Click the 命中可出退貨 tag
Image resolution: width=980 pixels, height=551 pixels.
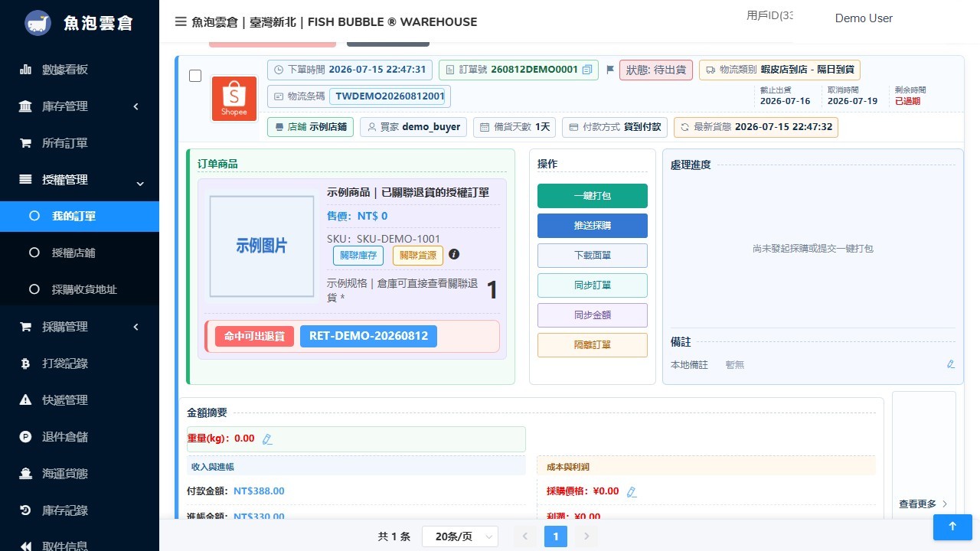[254, 336]
